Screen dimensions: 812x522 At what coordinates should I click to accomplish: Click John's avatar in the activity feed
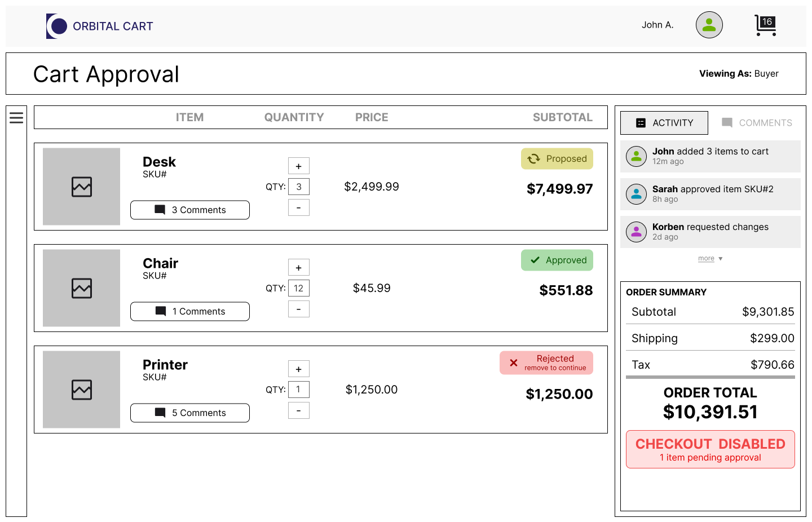[636, 156]
